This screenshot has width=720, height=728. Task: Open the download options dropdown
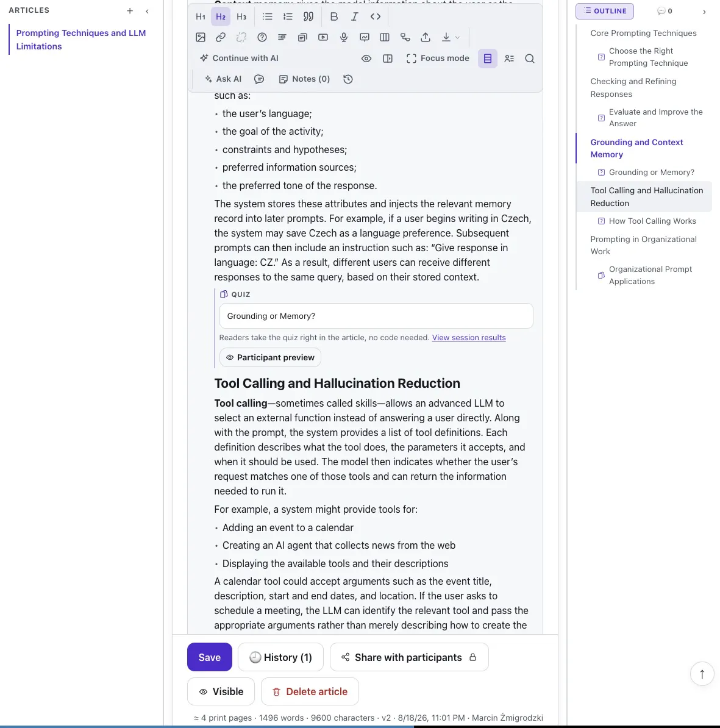(451, 37)
